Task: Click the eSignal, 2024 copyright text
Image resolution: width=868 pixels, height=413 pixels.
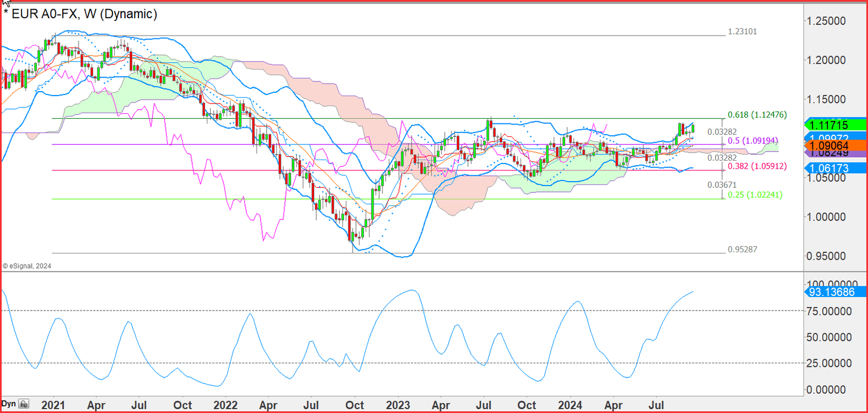Action: [27, 265]
